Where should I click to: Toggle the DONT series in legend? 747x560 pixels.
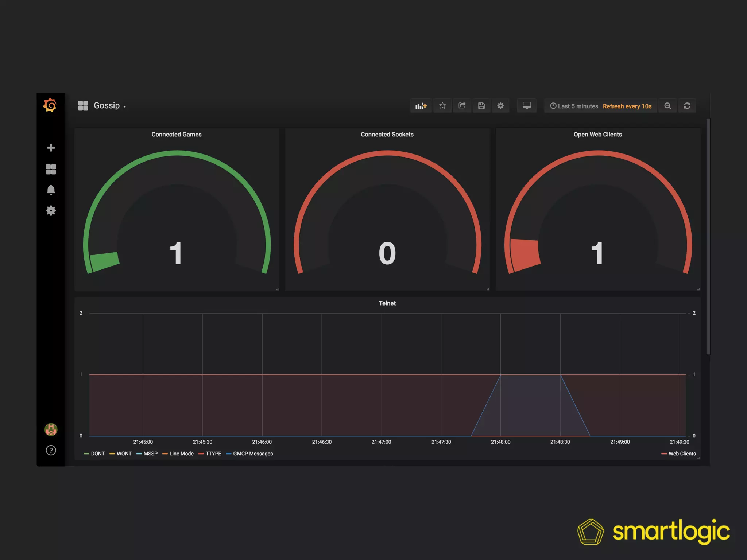coord(97,454)
